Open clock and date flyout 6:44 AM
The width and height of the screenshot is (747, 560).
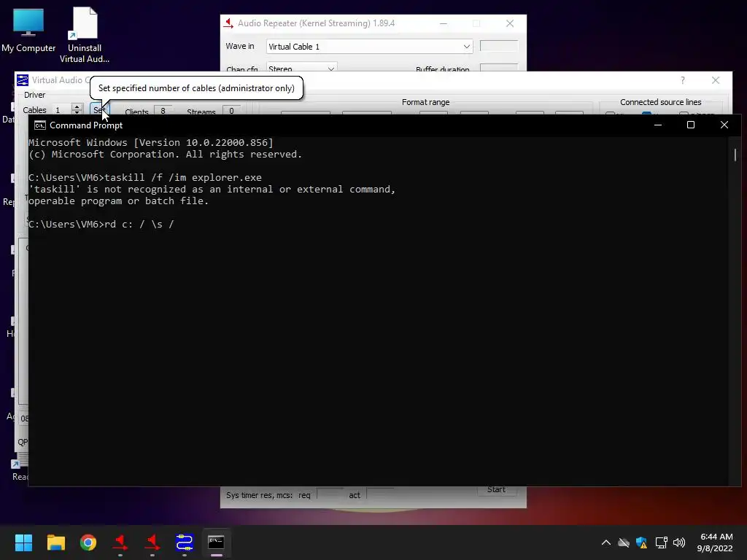pos(715,542)
